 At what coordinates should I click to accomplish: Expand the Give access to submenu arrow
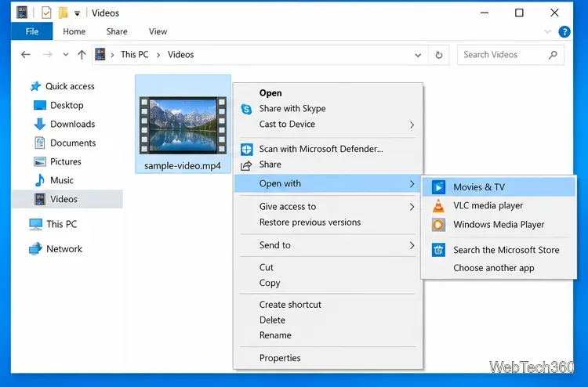click(412, 207)
